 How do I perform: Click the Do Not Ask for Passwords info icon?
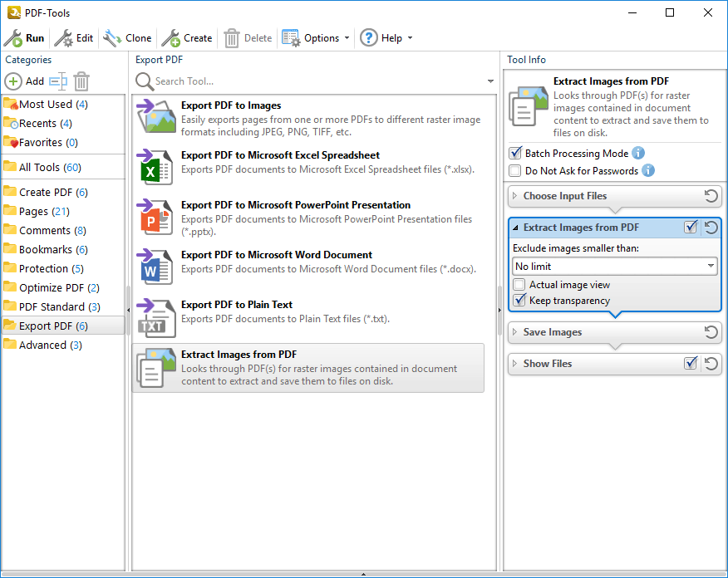tap(648, 170)
